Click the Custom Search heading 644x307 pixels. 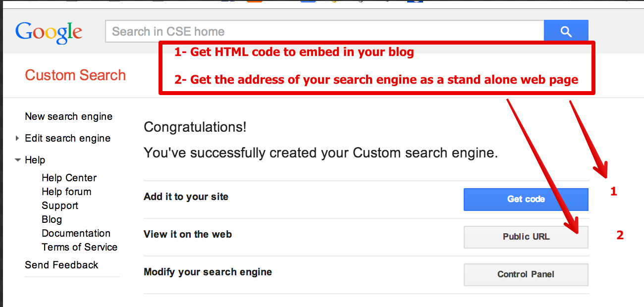tap(75, 75)
